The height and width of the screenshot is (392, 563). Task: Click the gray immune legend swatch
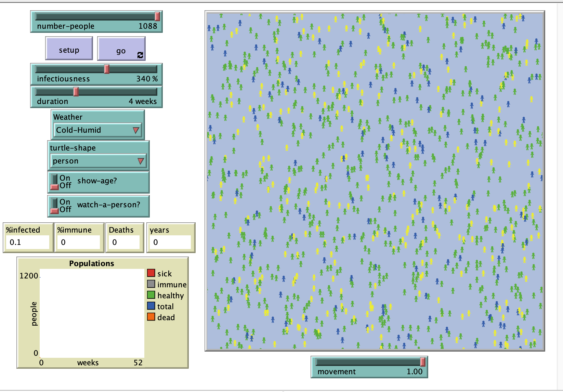point(150,284)
